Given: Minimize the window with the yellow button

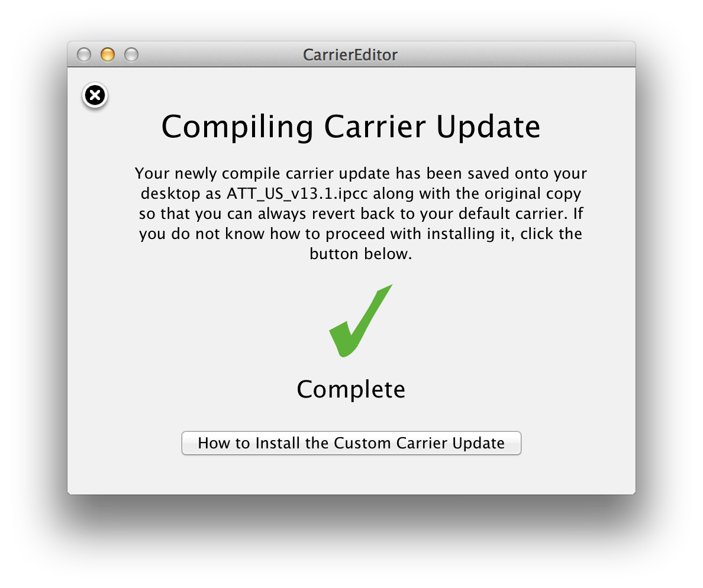Looking at the screenshot, I should click(x=108, y=54).
